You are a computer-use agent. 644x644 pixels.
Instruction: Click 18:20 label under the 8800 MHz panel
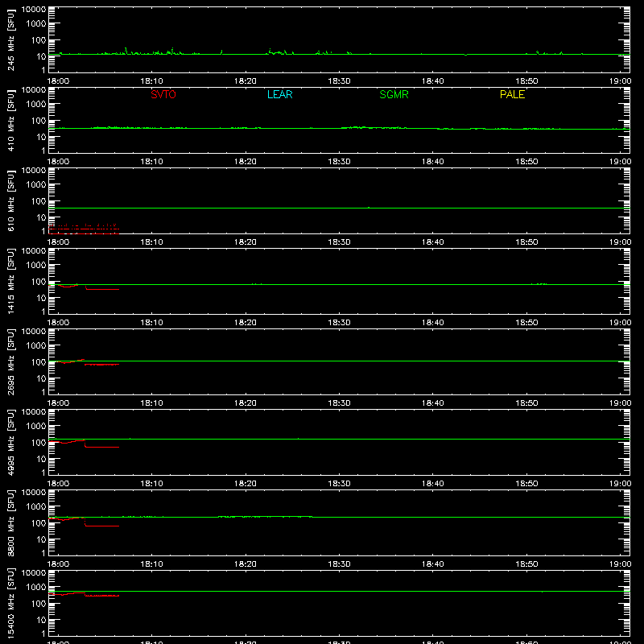pyautogui.click(x=246, y=564)
